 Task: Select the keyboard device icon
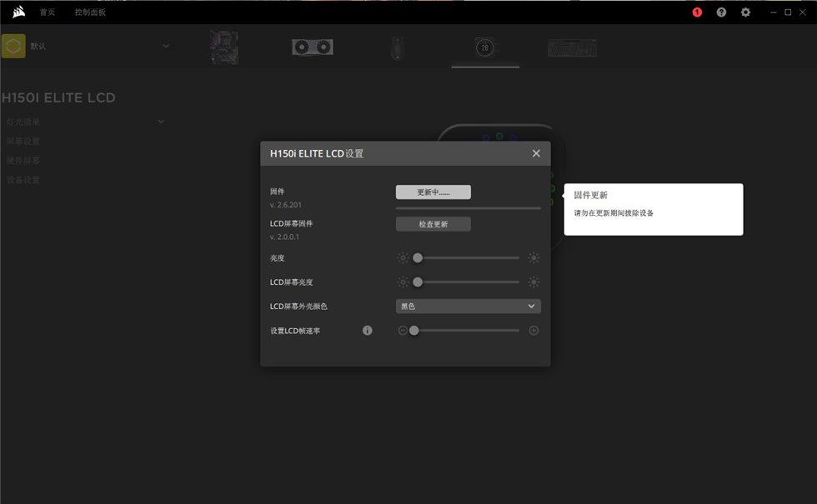click(x=572, y=48)
